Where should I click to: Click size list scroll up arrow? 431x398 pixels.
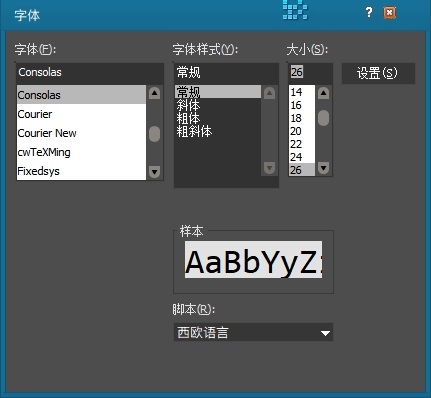323,93
